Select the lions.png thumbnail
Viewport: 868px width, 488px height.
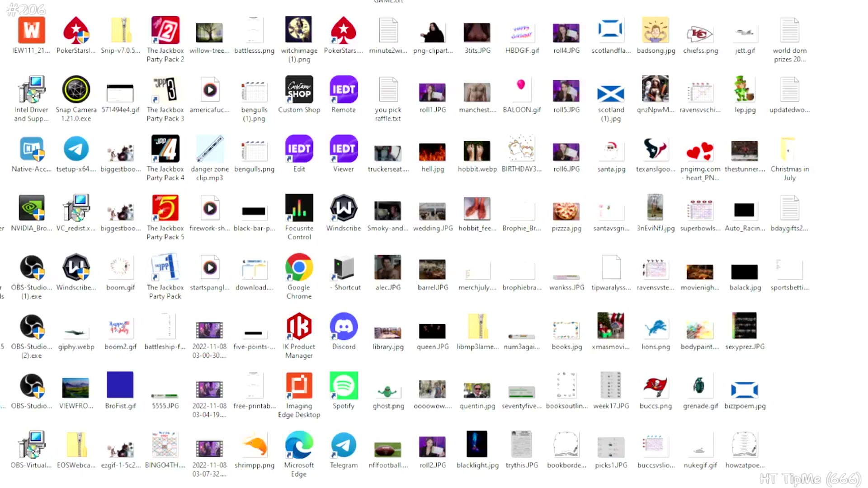tap(656, 328)
